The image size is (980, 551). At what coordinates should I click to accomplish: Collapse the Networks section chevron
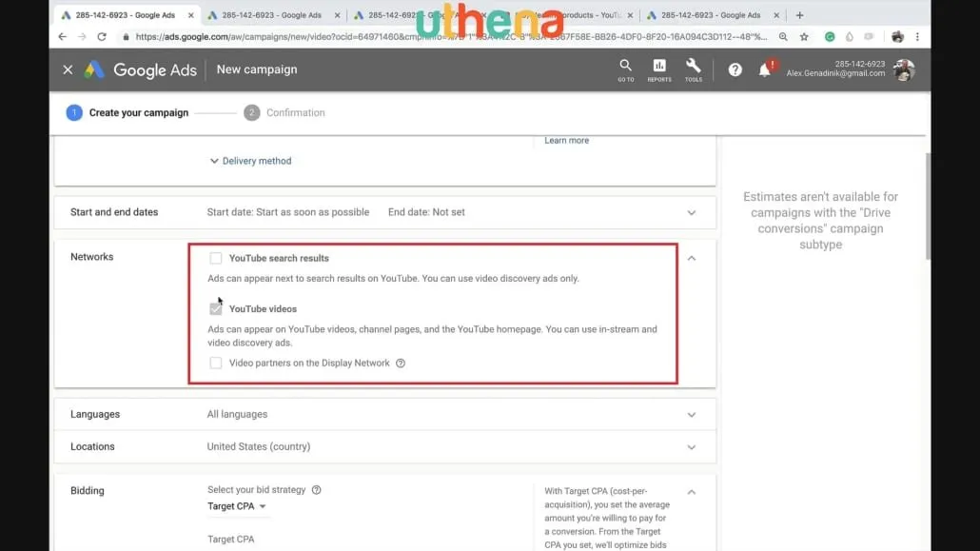692,258
